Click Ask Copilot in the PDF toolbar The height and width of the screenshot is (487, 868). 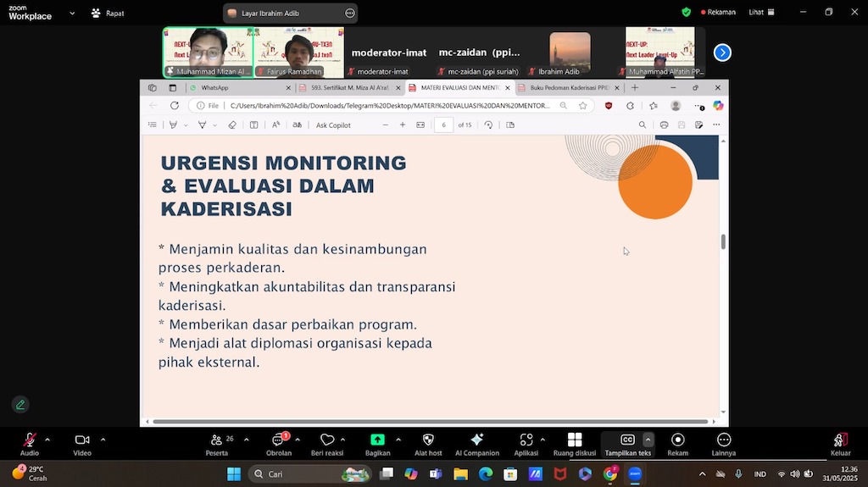[333, 125]
